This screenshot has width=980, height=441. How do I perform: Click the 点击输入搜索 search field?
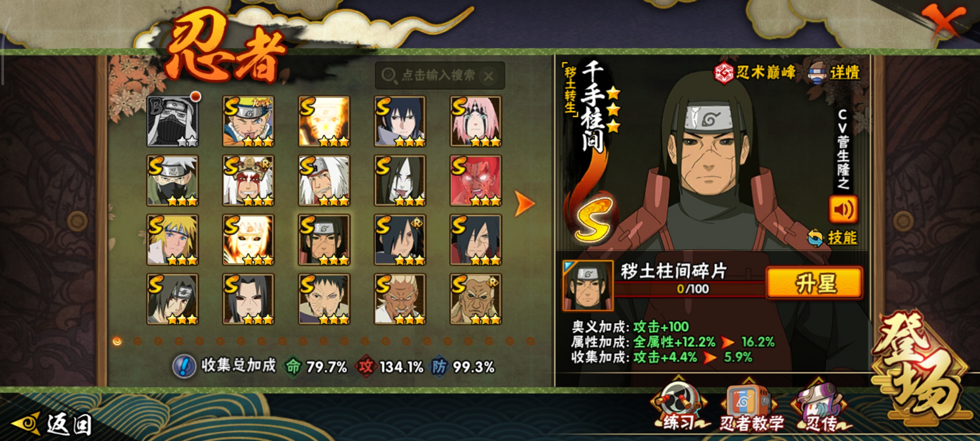pos(440,76)
